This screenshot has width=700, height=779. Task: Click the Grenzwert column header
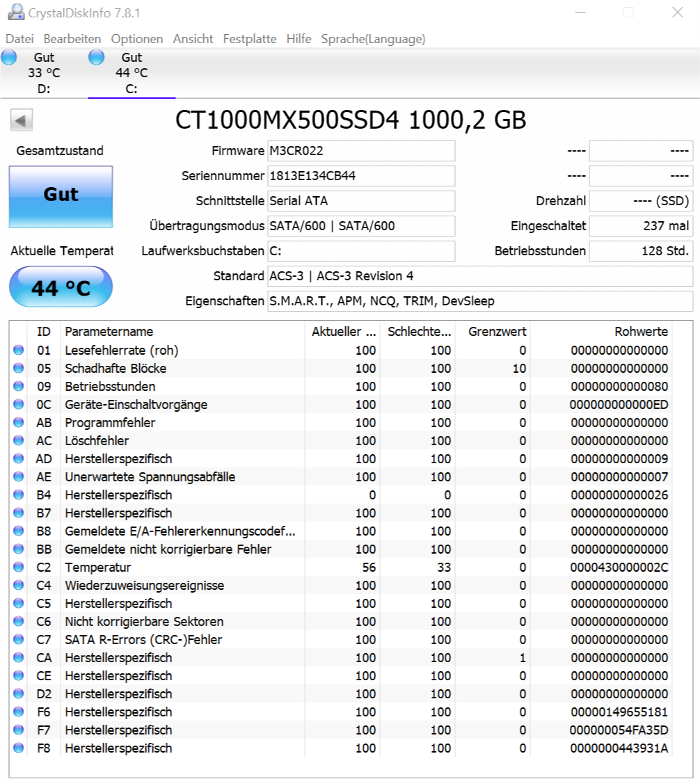click(x=493, y=331)
